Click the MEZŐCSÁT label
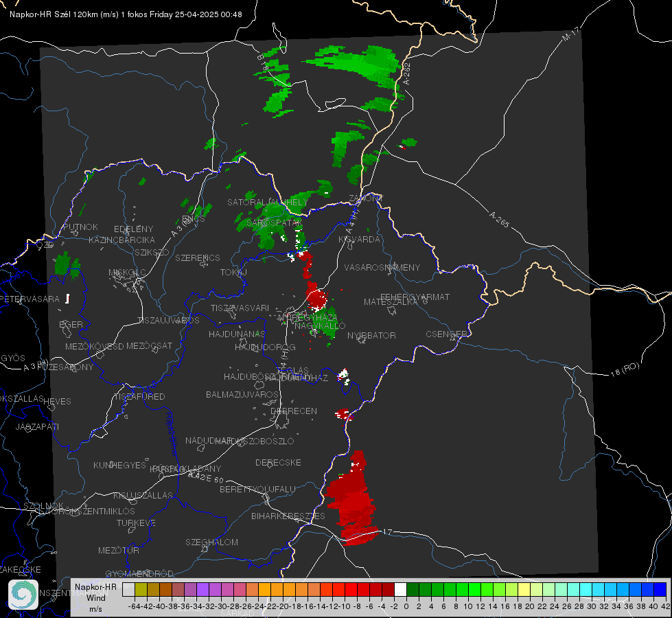Viewport: 672px width, 618px height. pos(149,345)
